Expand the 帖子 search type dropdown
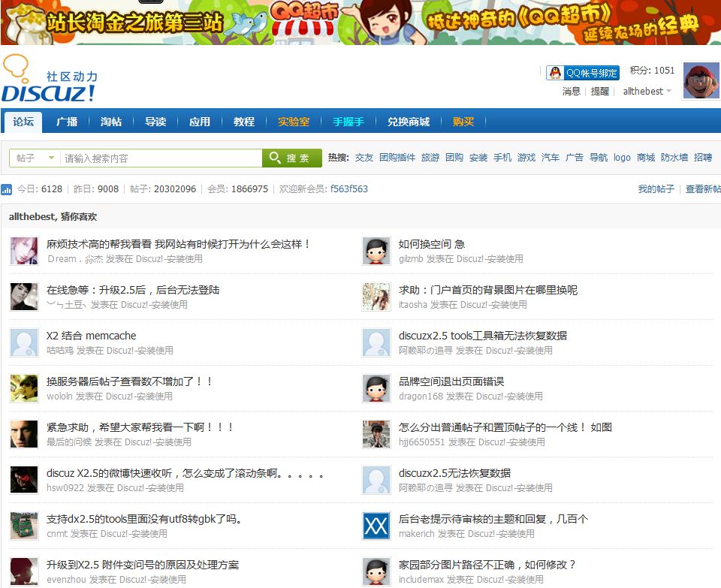The height and width of the screenshot is (588, 721). (35, 158)
